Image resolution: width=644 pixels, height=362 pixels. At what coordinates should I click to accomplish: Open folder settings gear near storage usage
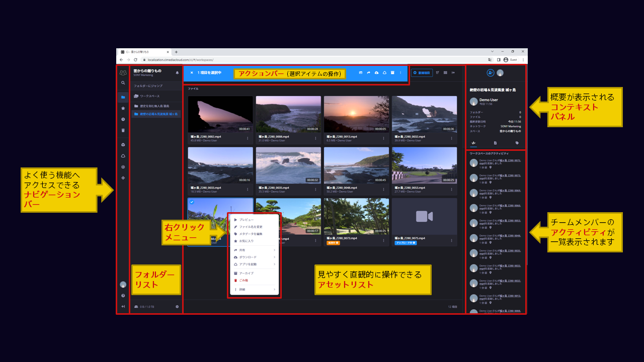coord(177,307)
